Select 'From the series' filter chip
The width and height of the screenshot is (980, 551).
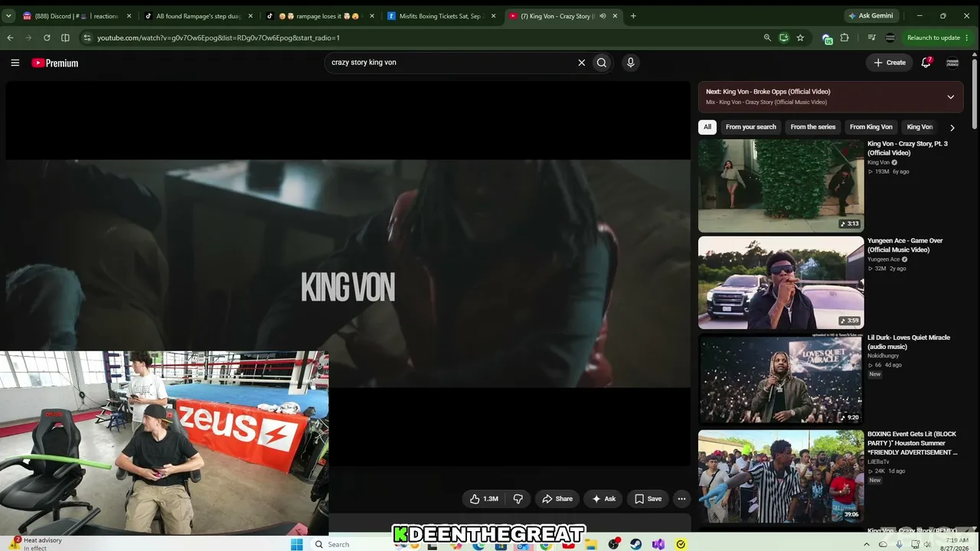[813, 127]
